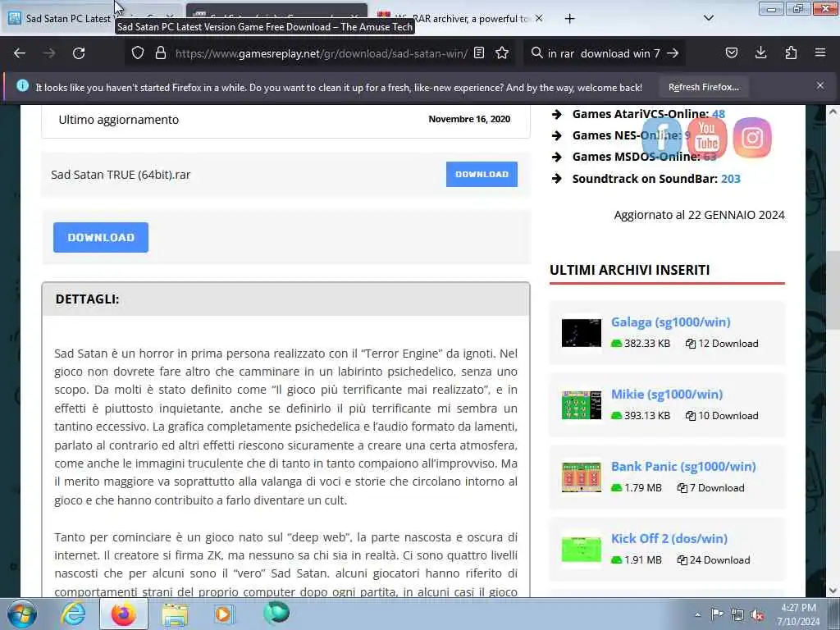This screenshot has width=840, height=630.
Task: Open new tab with plus
Action: [x=569, y=19]
